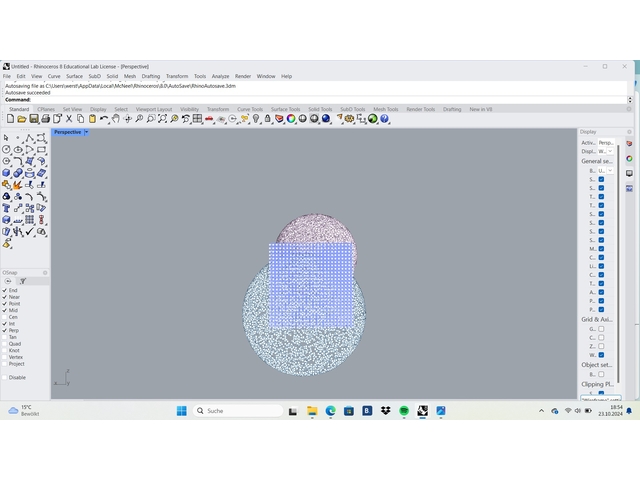Click the light bulb visibility icon
640x480 pixels.
coord(256,119)
